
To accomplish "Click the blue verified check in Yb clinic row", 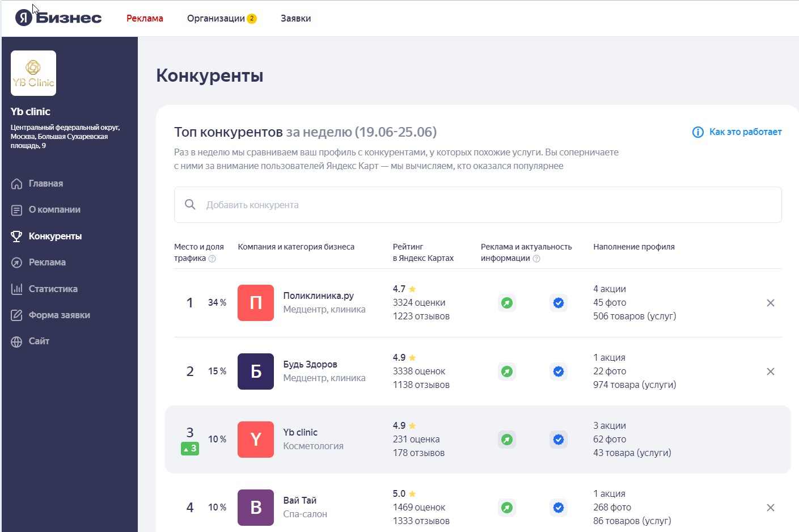I will click(x=559, y=440).
